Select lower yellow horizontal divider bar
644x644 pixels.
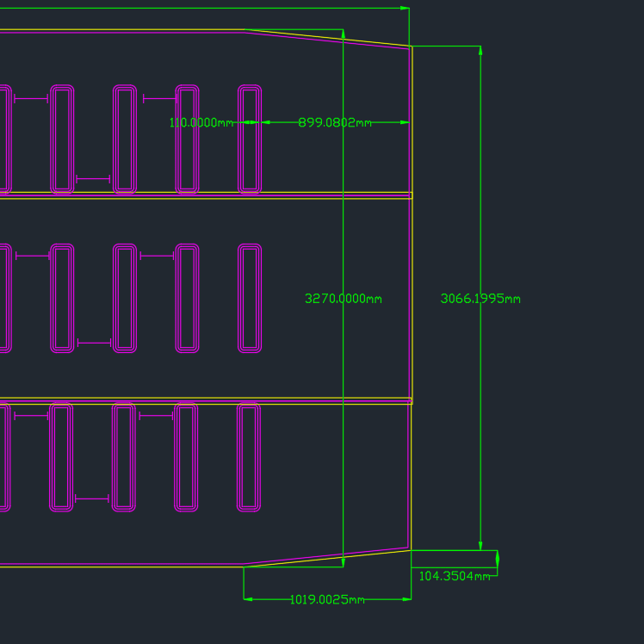[207, 400]
